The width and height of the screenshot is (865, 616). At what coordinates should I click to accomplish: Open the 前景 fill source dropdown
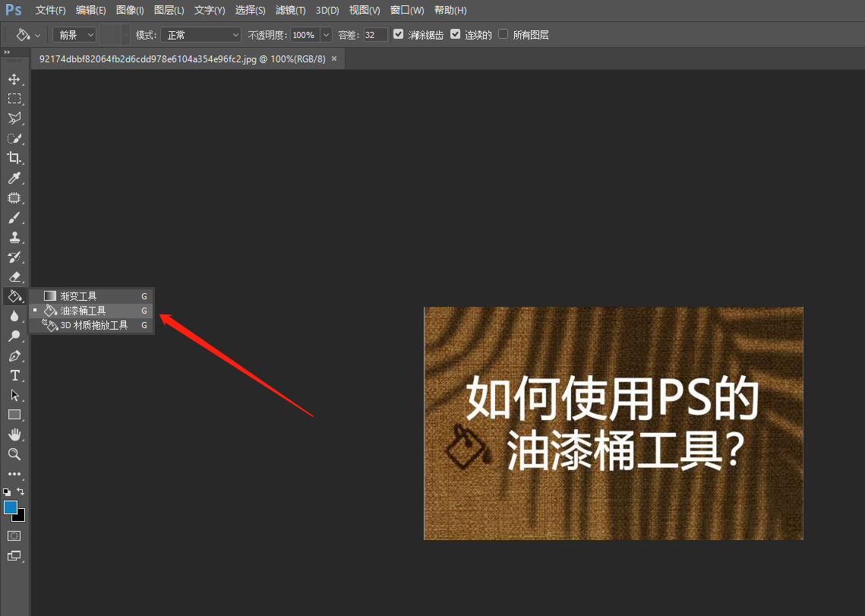click(74, 34)
